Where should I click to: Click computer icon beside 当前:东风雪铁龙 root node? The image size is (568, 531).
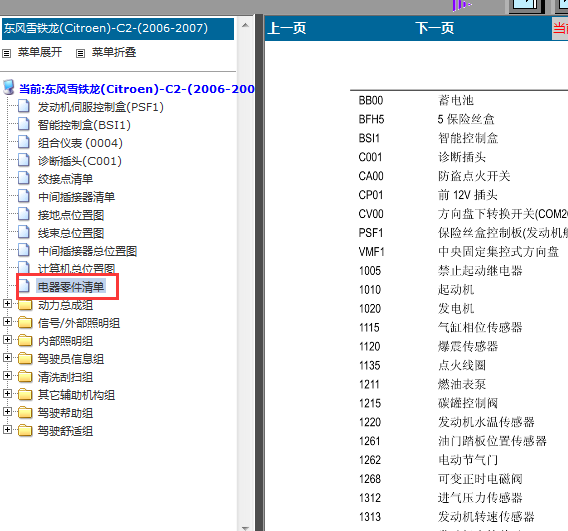tap(9, 88)
